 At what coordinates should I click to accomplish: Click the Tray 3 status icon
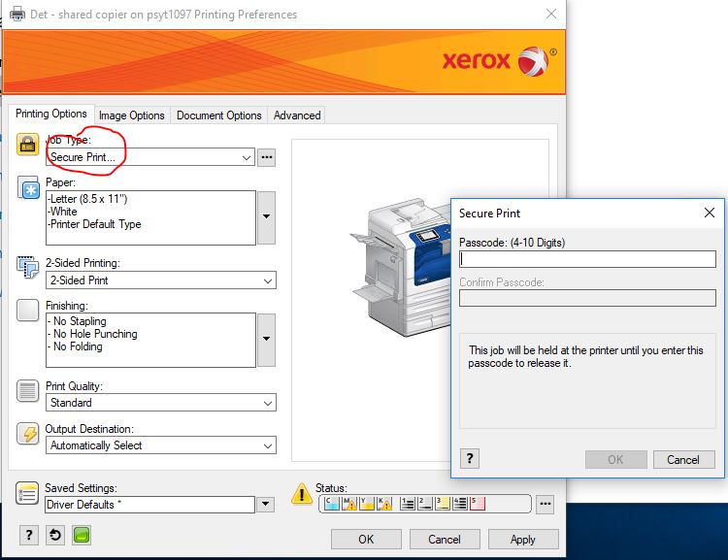[x=443, y=504]
